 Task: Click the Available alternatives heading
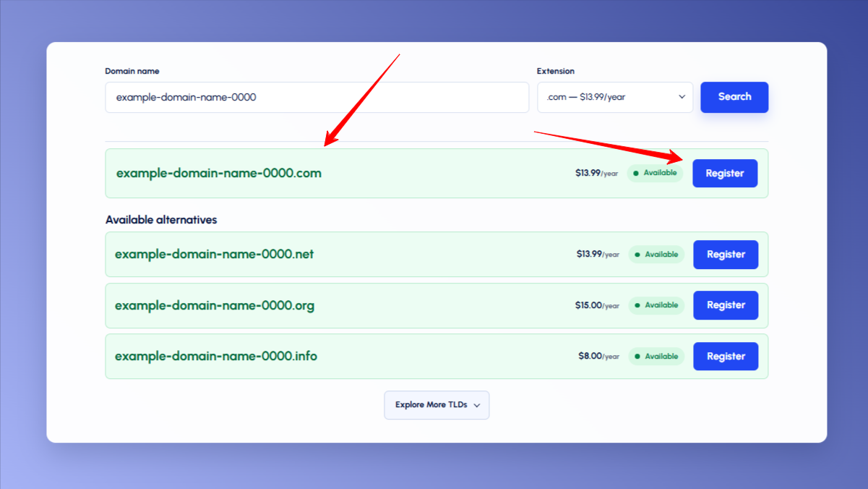[161, 220]
